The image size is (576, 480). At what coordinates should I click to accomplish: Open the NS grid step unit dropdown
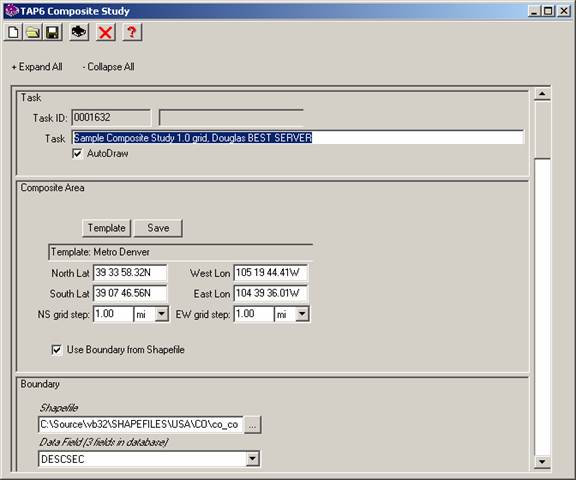tap(162, 314)
